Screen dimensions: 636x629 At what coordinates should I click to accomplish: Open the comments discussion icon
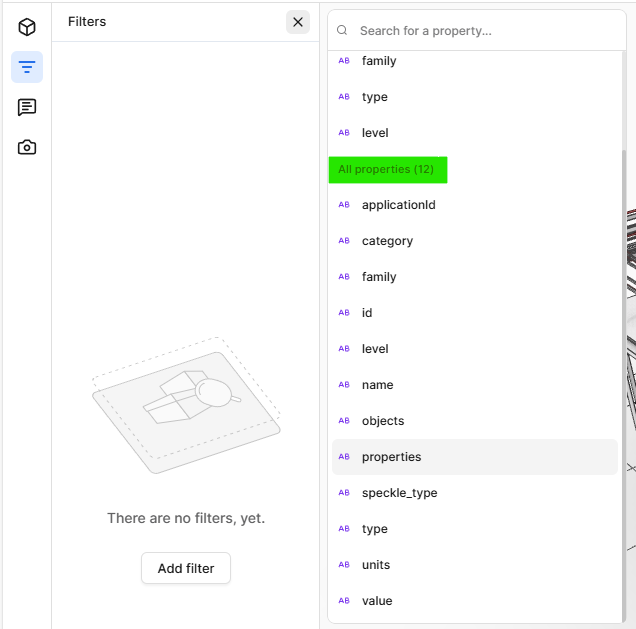(27, 107)
